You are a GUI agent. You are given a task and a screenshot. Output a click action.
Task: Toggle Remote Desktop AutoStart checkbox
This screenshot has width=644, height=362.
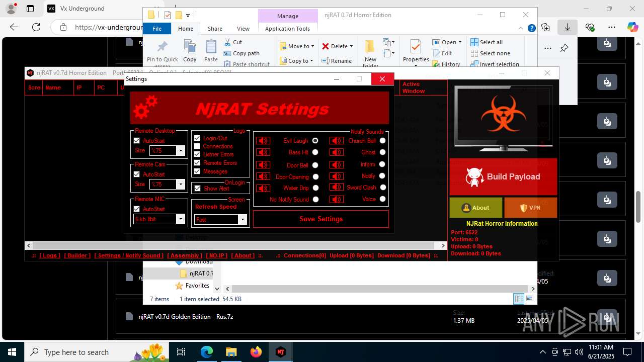click(136, 141)
